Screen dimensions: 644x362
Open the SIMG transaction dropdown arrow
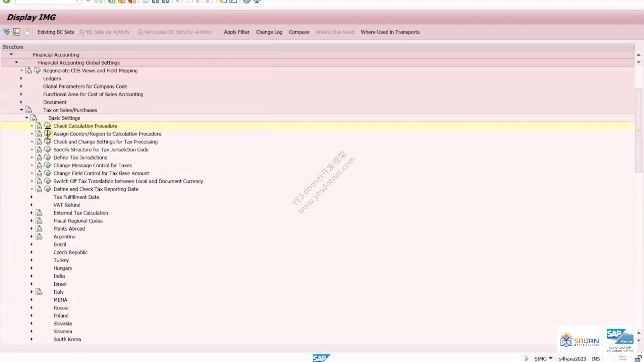point(551,358)
